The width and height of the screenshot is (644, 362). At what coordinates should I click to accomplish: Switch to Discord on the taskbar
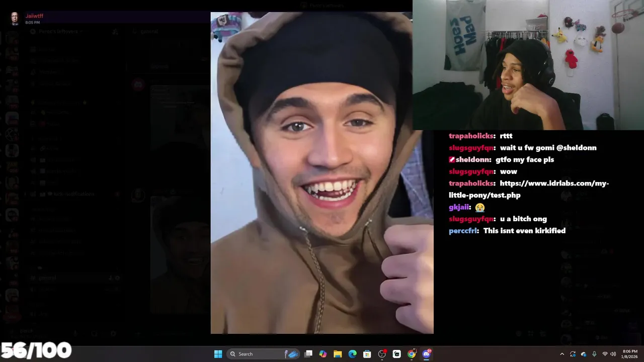(427, 354)
